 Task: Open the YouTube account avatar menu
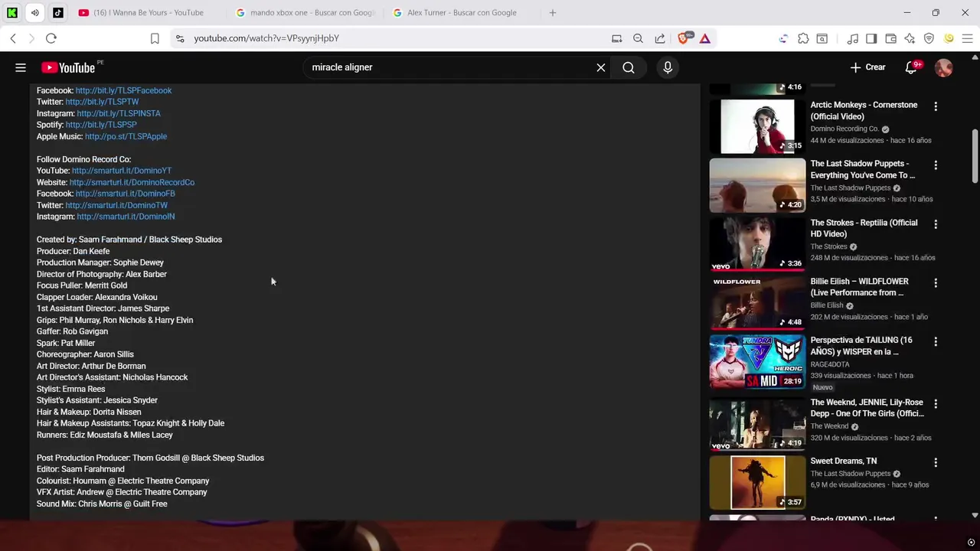944,67
